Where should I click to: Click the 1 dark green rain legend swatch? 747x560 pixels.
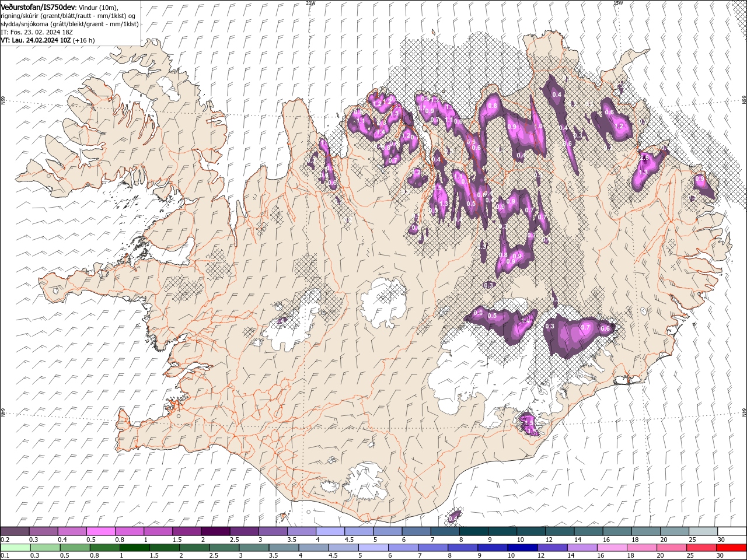point(135,548)
